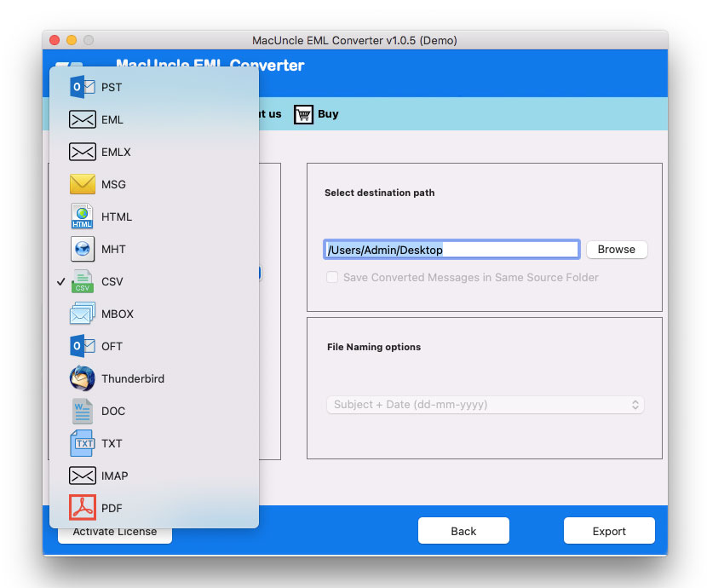The width and height of the screenshot is (707, 588).
Task: Click the HTML globe document icon
Action: [x=82, y=216]
